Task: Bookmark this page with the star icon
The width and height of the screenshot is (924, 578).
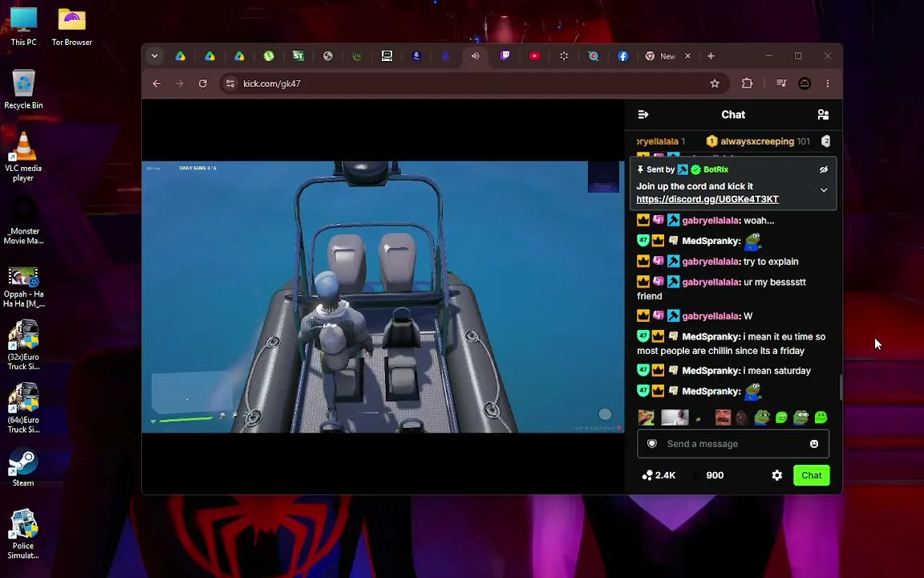Action: [715, 83]
